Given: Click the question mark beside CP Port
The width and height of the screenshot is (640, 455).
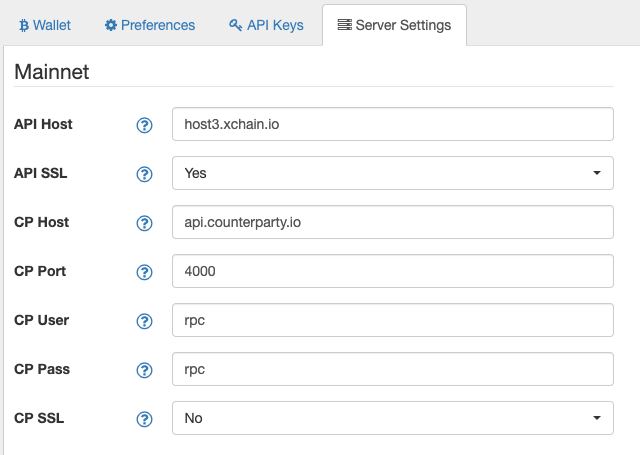Looking at the screenshot, I should (144, 272).
